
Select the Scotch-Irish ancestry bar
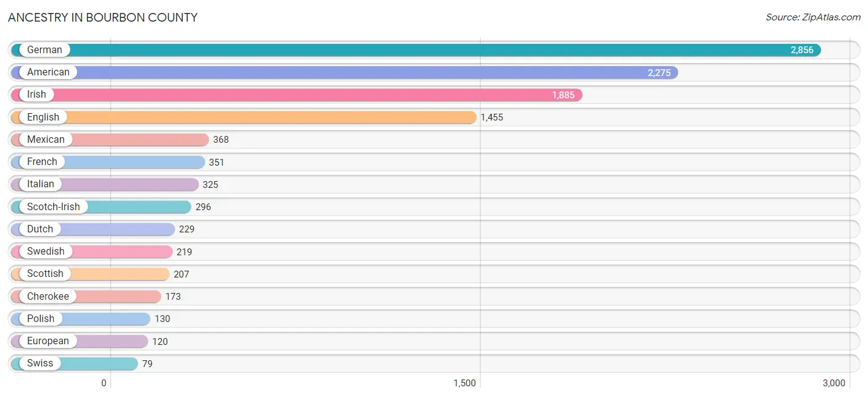coord(101,206)
